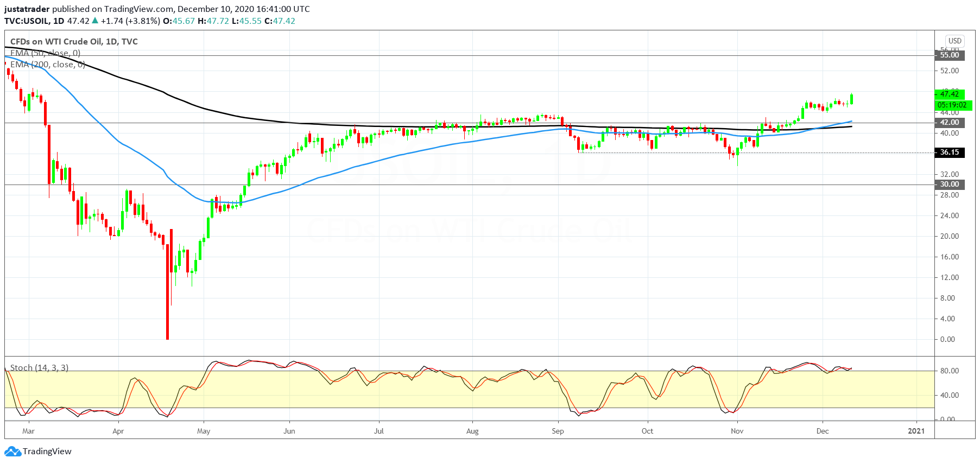Click the Dec label on time axis
This screenshot has width=980, height=464.
click(823, 431)
